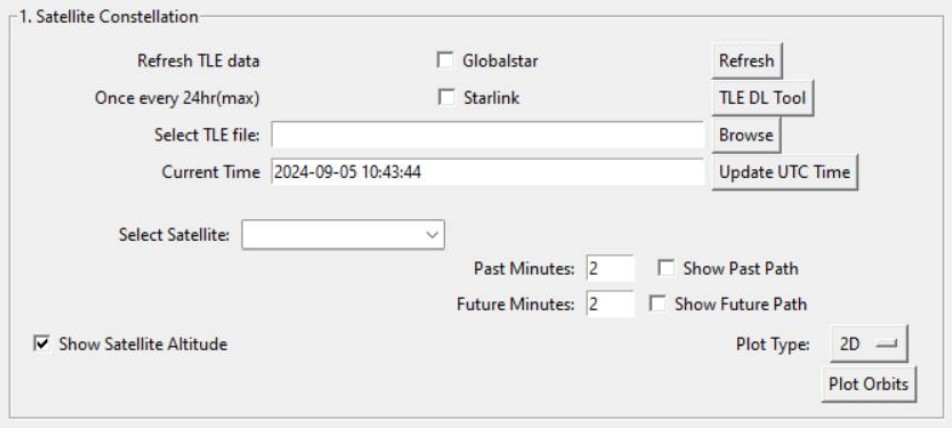Click the Plot Type menu indicator bar
The image size is (952, 428).
click(x=886, y=345)
